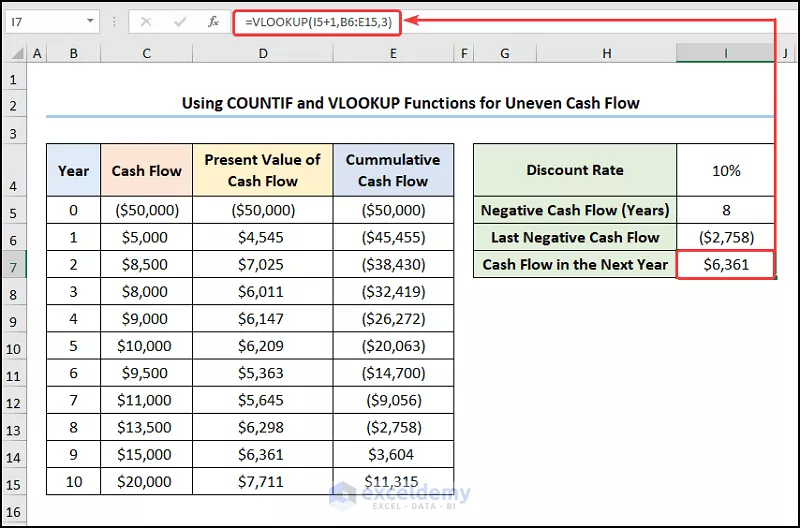800x528 pixels.
Task: Click the $13,500 cash flow cell
Action: pyautogui.click(x=146, y=427)
